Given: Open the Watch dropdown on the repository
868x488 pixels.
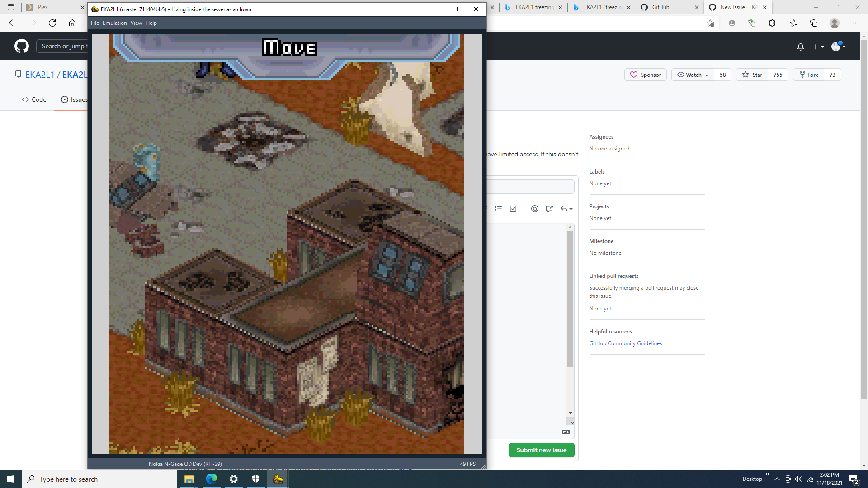Looking at the screenshot, I should point(692,75).
